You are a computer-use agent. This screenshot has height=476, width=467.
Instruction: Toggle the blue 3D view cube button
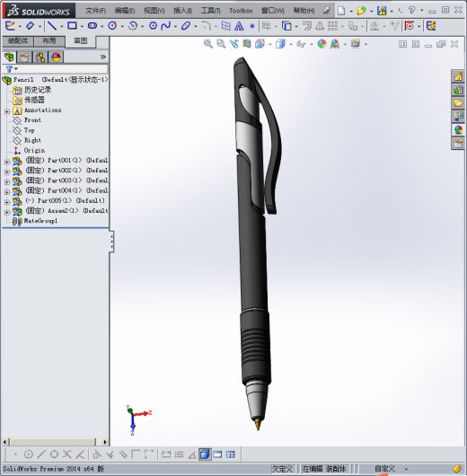point(205,454)
